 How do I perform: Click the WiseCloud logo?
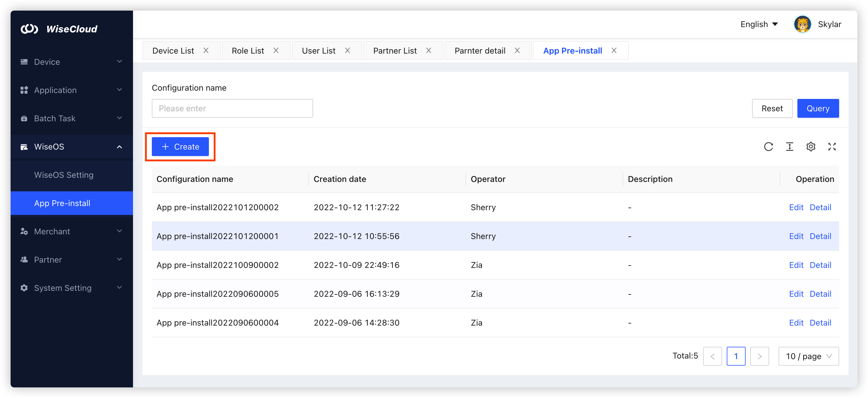59,29
